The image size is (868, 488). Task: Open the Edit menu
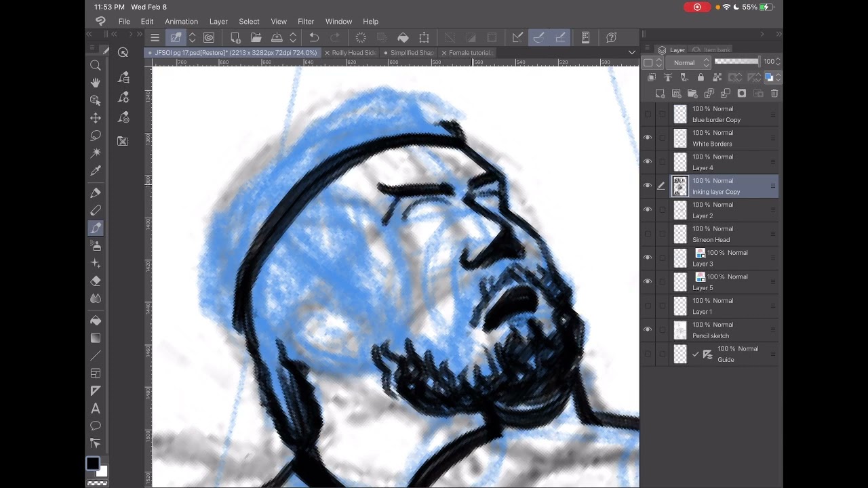[147, 22]
